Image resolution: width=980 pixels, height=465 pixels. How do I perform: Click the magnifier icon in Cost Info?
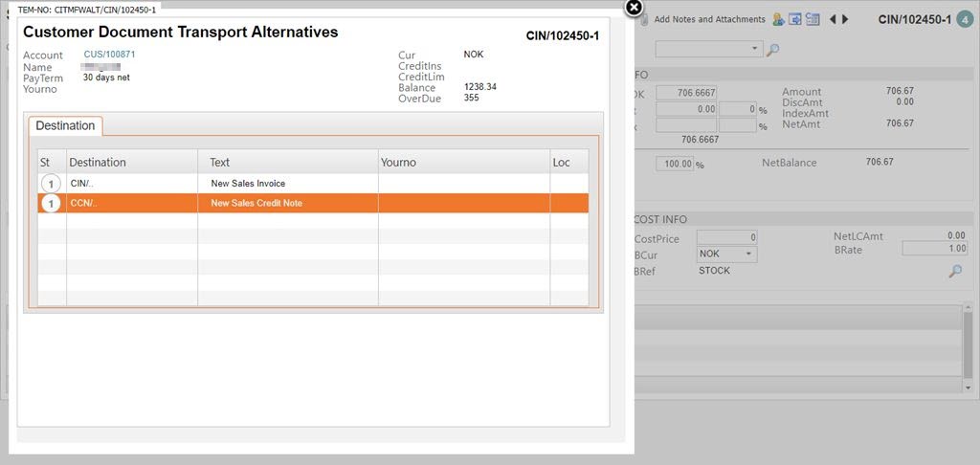pos(954,272)
